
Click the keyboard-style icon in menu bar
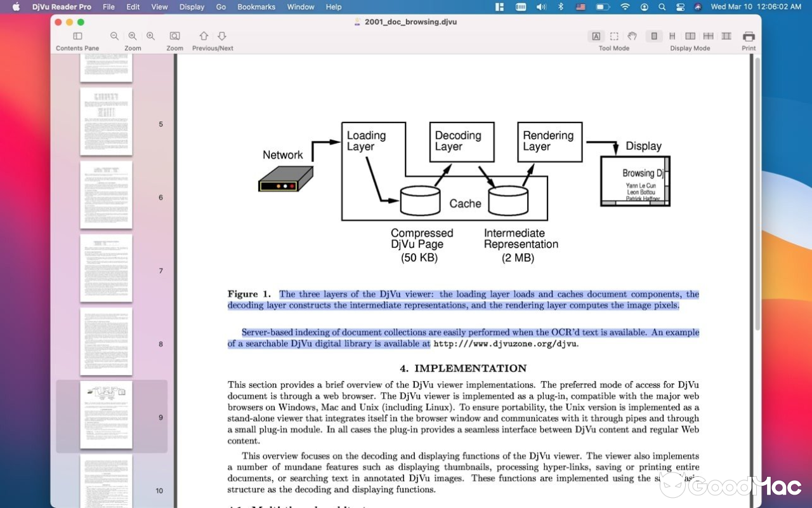click(521, 7)
